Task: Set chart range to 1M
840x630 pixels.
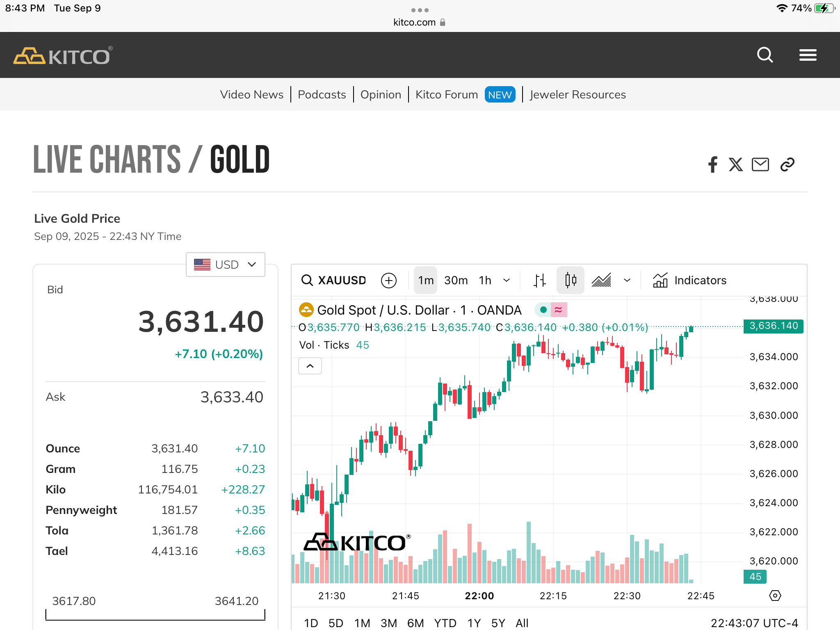Action: point(362,623)
